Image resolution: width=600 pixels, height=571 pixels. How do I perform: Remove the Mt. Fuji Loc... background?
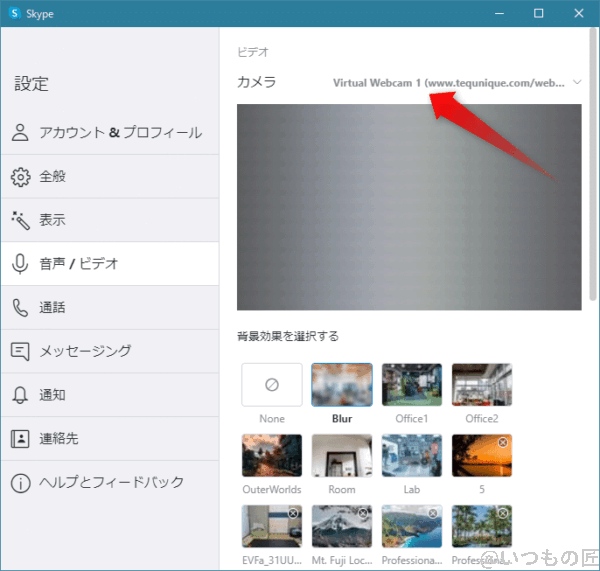[x=363, y=513]
